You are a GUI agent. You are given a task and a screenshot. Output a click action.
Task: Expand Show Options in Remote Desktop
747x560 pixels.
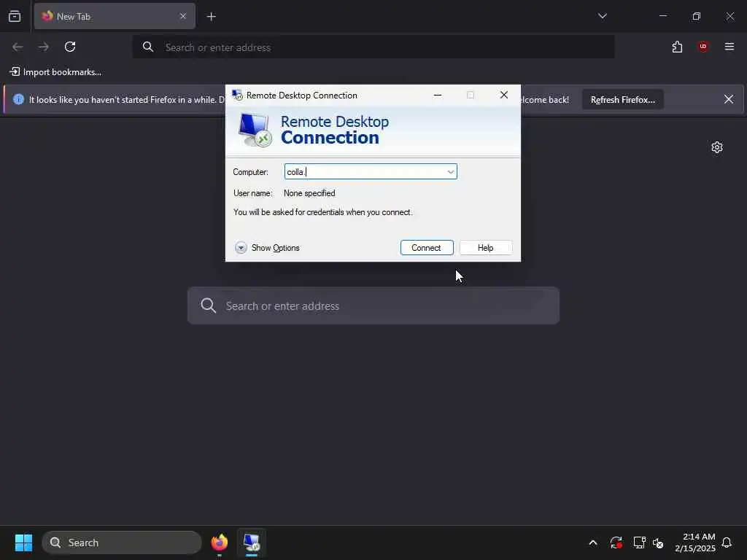(267, 248)
